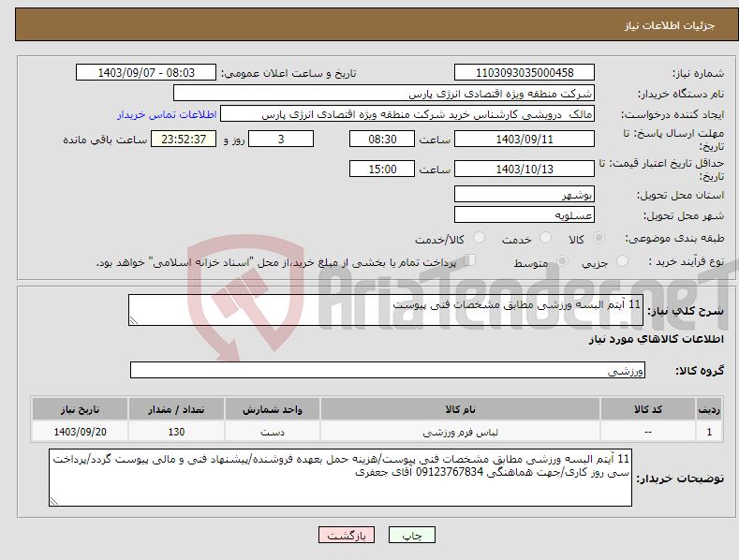Open اطلاعات تماس خریدار link
This screenshot has height=560, width=739.
click(167, 114)
